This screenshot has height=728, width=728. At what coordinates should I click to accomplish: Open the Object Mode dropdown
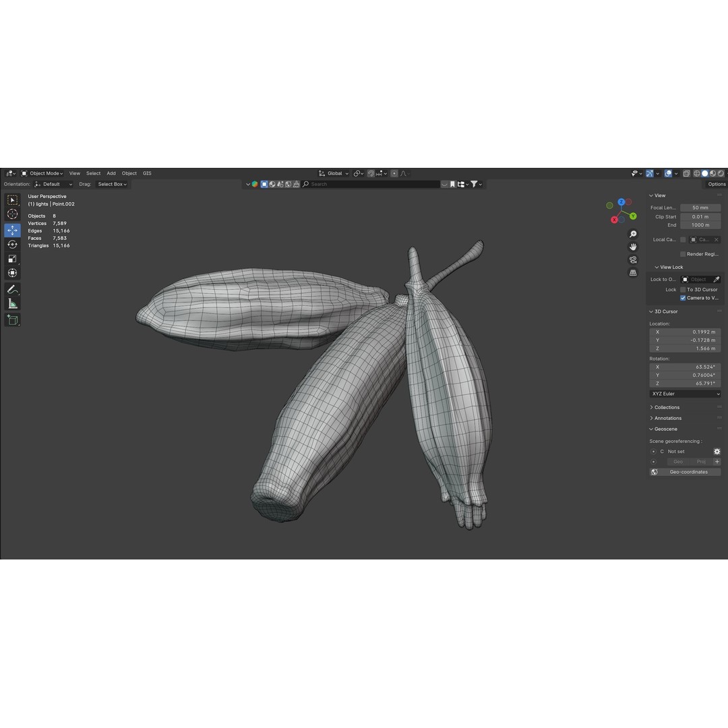(43, 173)
